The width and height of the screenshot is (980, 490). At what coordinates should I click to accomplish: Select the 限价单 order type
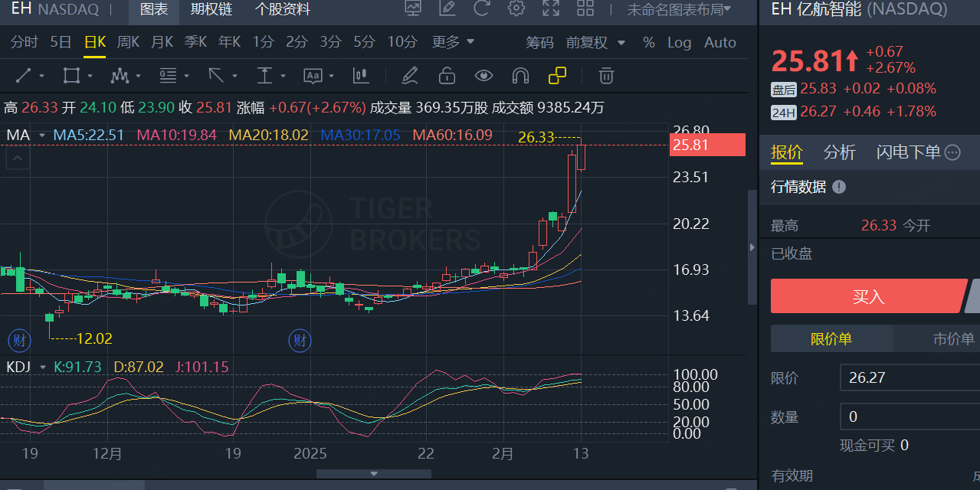[831, 338]
